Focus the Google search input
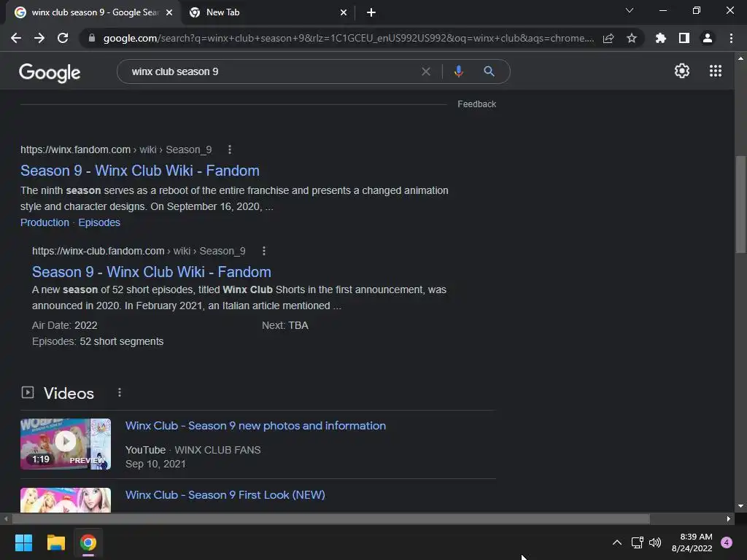 [x=271, y=71]
